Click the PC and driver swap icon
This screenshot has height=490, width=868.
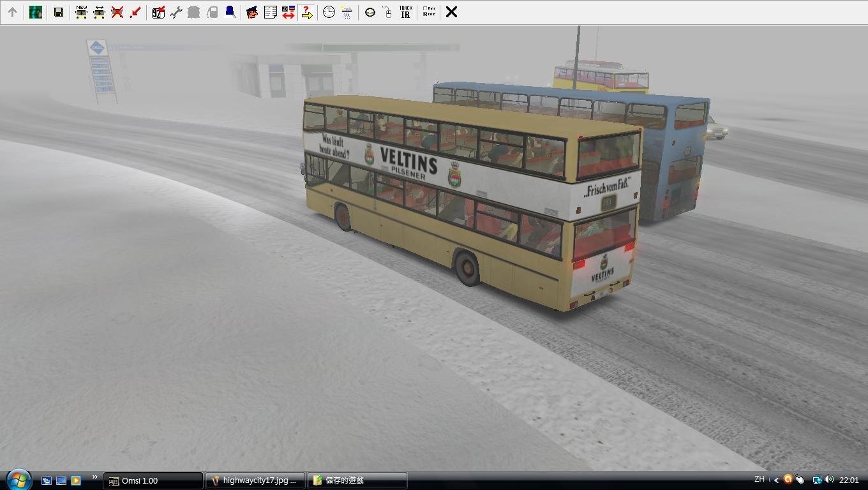point(288,12)
